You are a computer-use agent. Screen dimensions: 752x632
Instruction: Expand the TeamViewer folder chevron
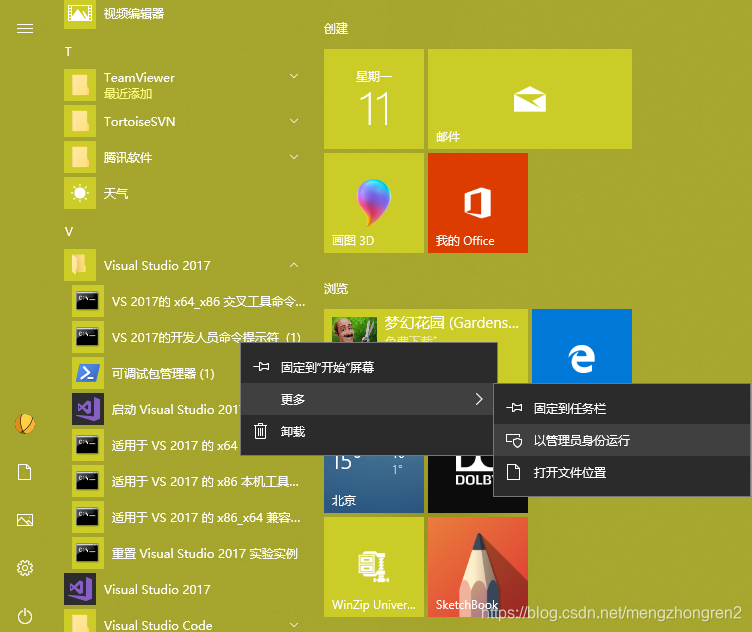294,76
